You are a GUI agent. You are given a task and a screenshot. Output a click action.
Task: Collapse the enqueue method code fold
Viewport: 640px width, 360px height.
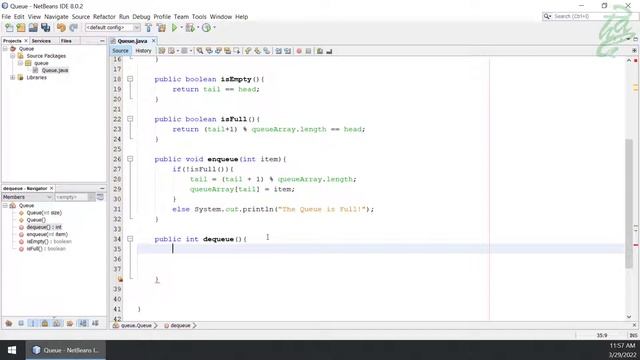pyautogui.click(x=130, y=159)
